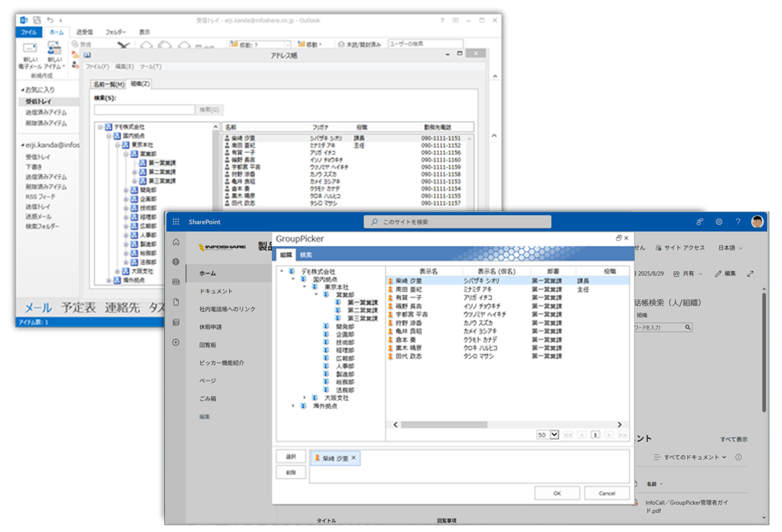Open the user profile avatar in SharePoint
This screenshot has width=782, height=532.
[757, 222]
